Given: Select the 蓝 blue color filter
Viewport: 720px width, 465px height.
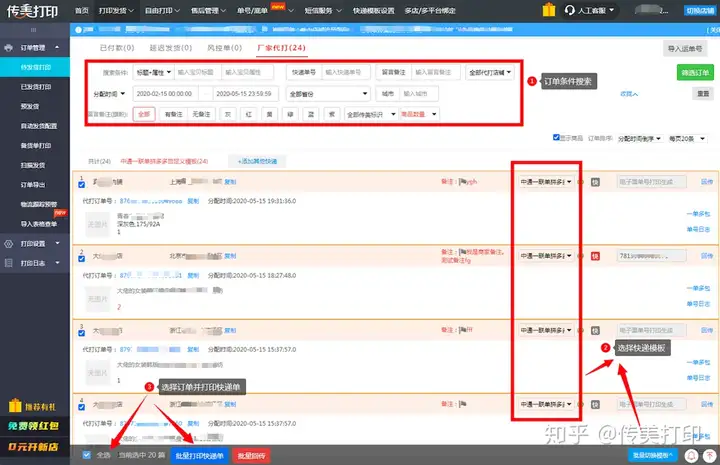Looking at the screenshot, I should pos(311,114).
